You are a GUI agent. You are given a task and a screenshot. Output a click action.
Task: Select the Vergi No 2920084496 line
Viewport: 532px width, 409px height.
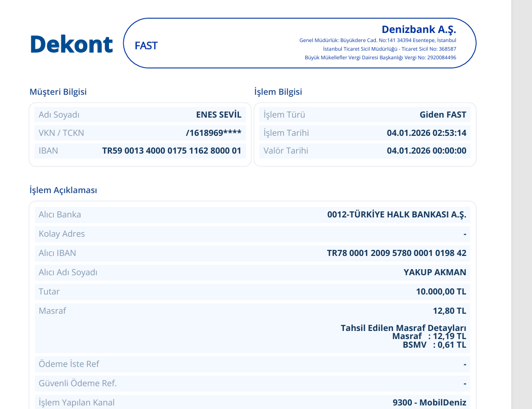380,58
